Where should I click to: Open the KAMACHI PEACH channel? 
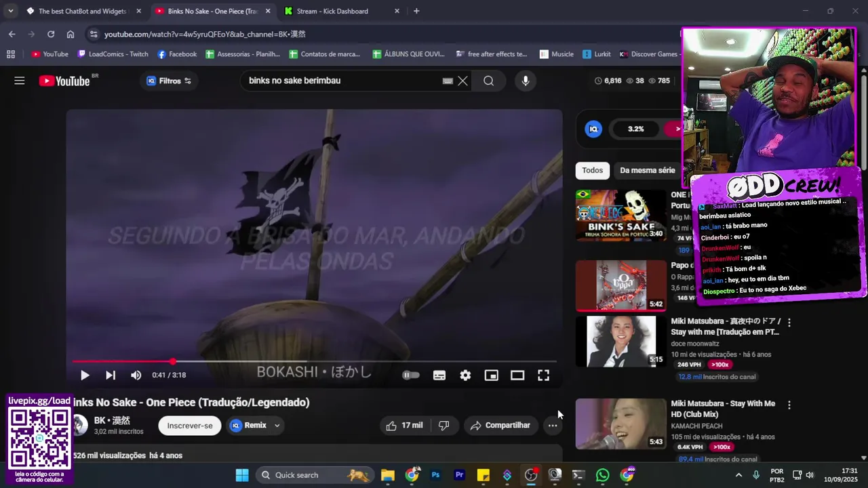696,426
